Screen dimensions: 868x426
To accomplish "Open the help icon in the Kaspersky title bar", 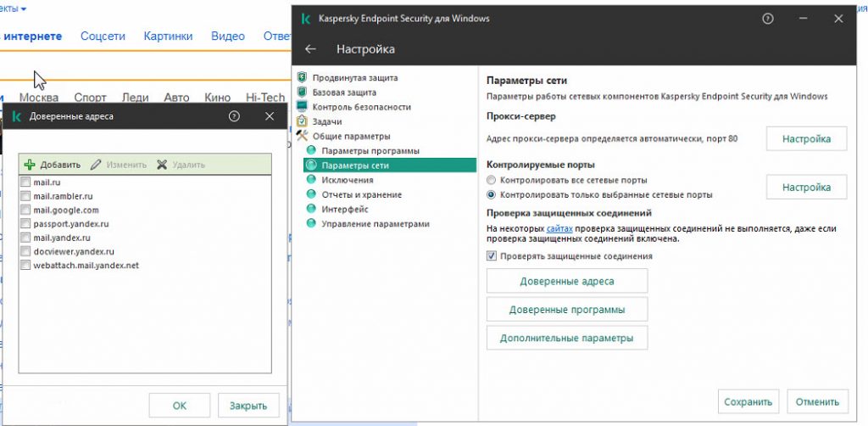I will coord(767,19).
